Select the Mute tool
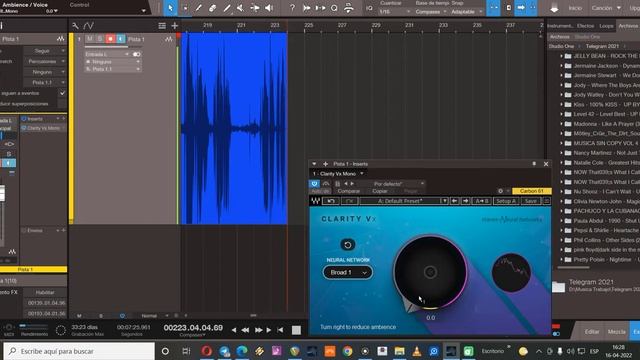 pos(240,8)
